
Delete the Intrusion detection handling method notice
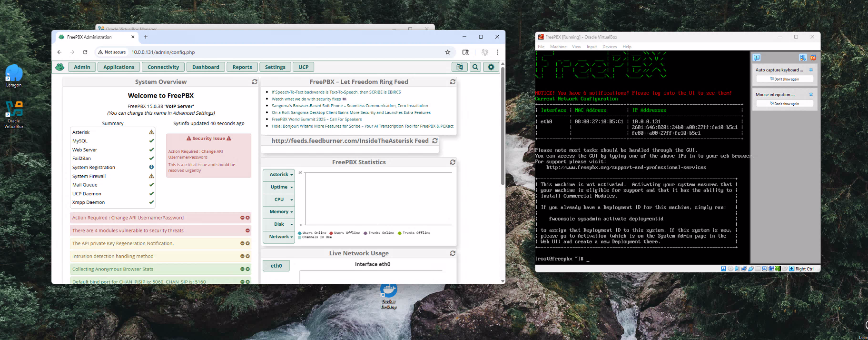point(248,256)
